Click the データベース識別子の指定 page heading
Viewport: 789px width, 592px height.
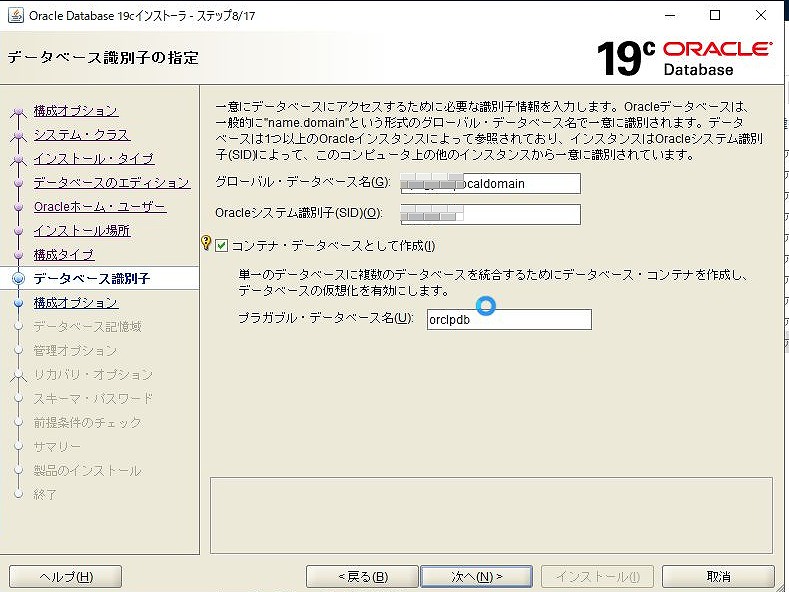click(x=103, y=57)
